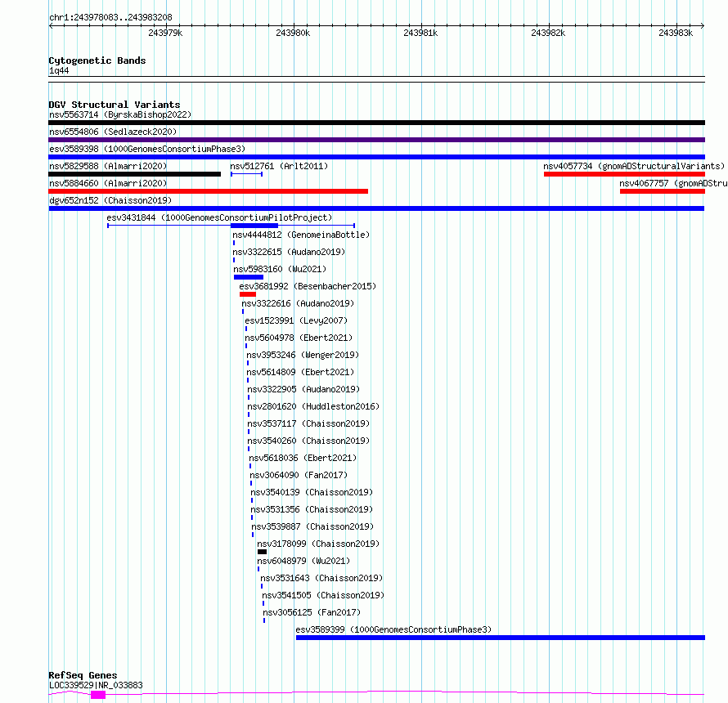
Task: Click the nsv4067757 red variant bar
Action: pos(663,191)
